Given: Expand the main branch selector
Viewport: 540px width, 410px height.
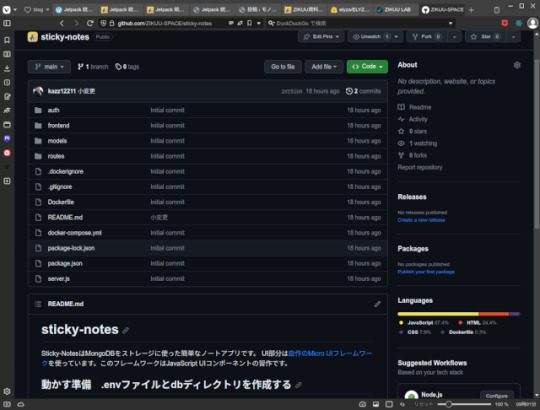Looking at the screenshot, I should pyautogui.click(x=49, y=67).
